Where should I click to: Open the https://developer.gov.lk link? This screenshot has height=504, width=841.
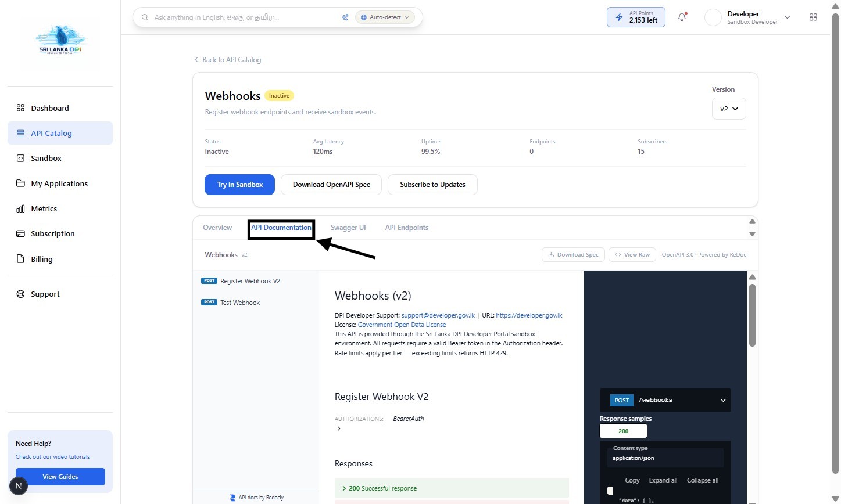coord(529,315)
